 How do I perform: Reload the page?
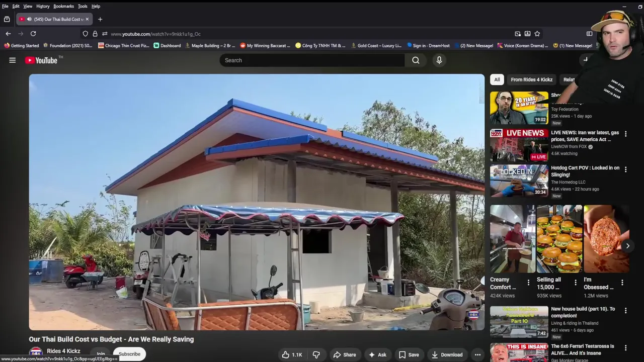click(33, 34)
